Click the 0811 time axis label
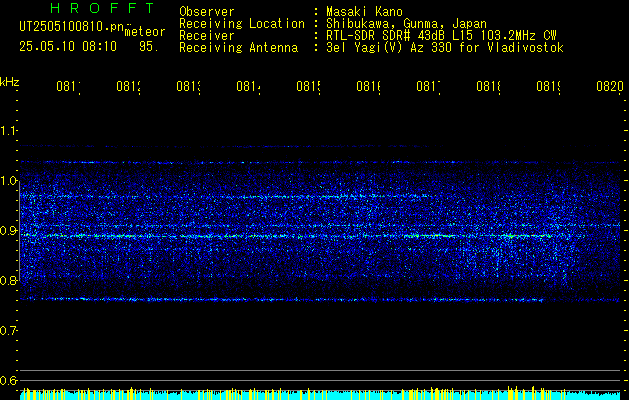 coord(68,86)
